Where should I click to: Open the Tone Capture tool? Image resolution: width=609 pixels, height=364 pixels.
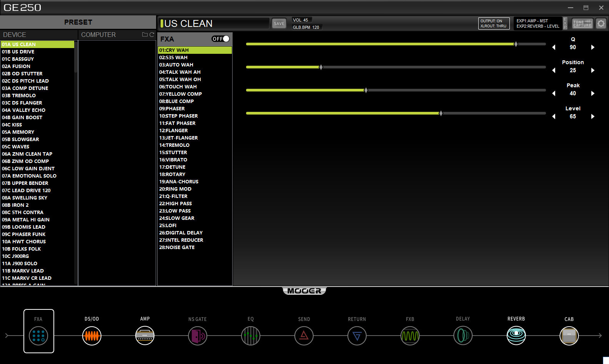(582, 23)
